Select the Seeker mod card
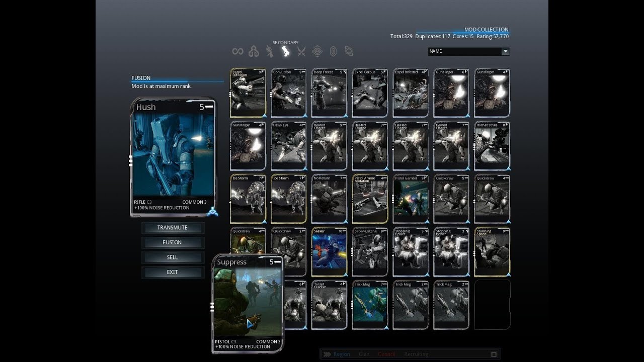Screen dimensions: 644x362 [330, 252]
